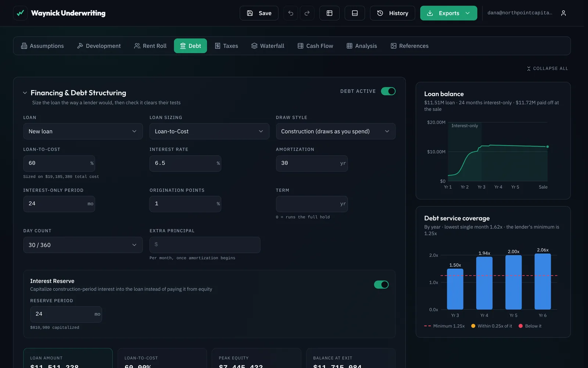588x368 pixels.
Task: Open the History panel
Action: point(392,13)
